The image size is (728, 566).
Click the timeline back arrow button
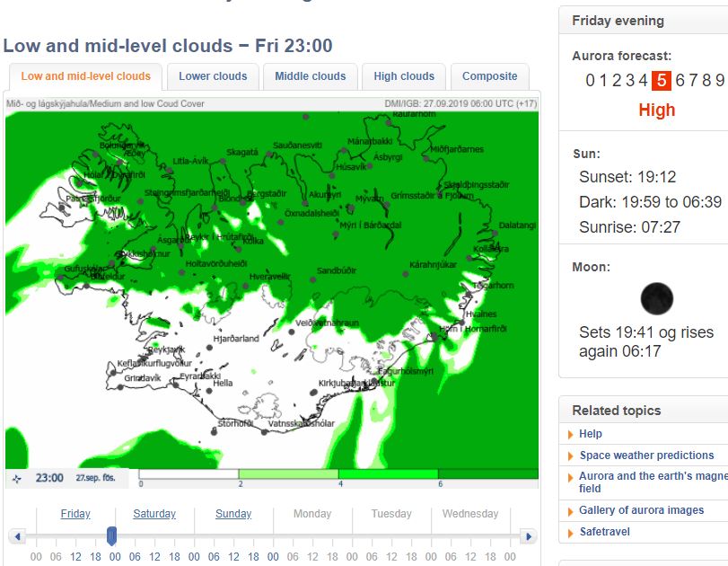click(x=17, y=536)
